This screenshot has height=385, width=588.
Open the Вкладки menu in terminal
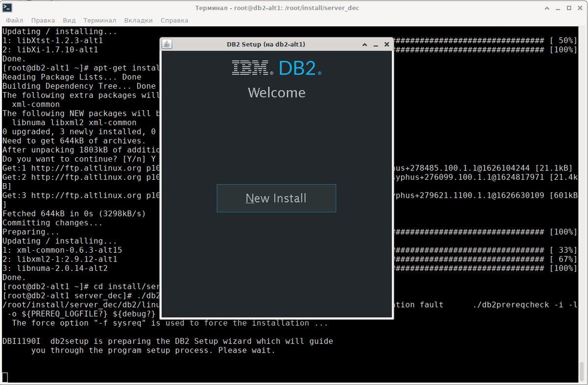pyautogui.click(x=139, y=21)
